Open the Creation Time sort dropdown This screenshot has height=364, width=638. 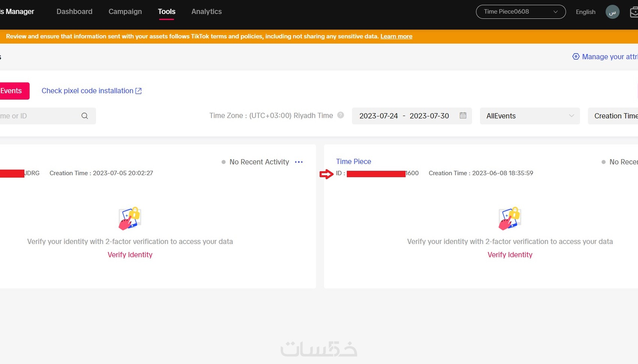(613, 116)
